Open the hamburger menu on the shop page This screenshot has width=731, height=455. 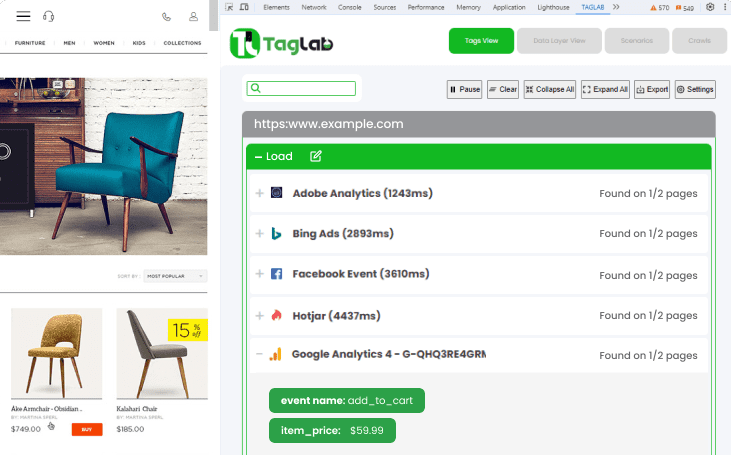click(x=23, y=16)
